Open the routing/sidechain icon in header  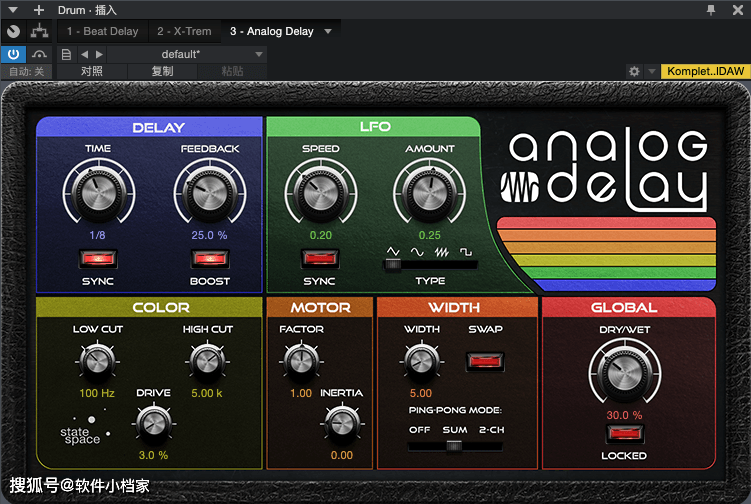40,31
